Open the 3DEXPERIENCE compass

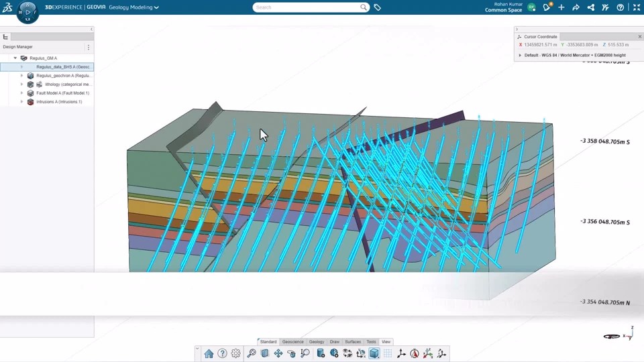28,11
